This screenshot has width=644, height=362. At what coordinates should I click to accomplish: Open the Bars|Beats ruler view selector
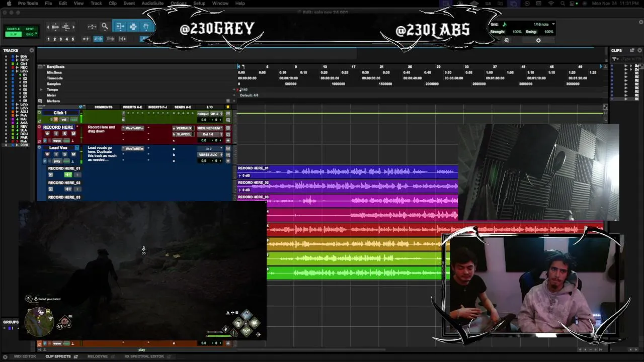[x=41, y=66]
